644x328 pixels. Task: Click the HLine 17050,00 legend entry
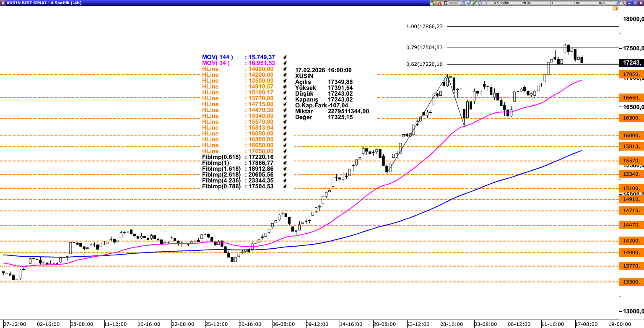pos(237,151)
